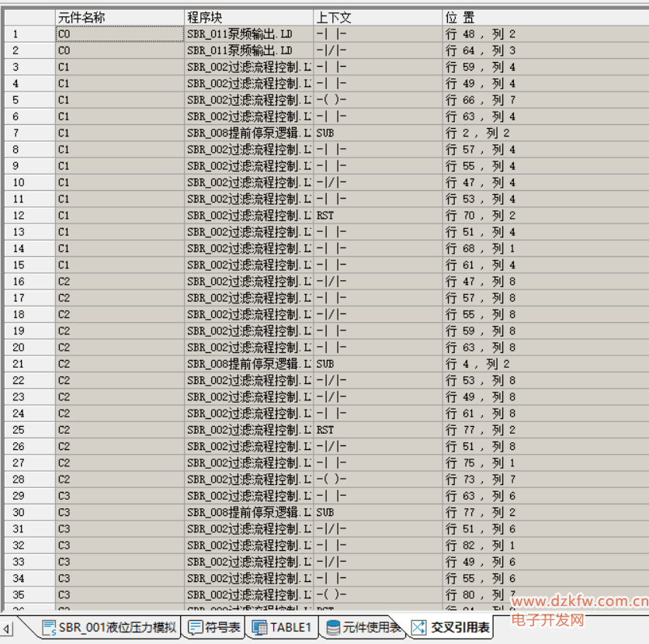Click the 符号表 tab icon

click(196, 628)
